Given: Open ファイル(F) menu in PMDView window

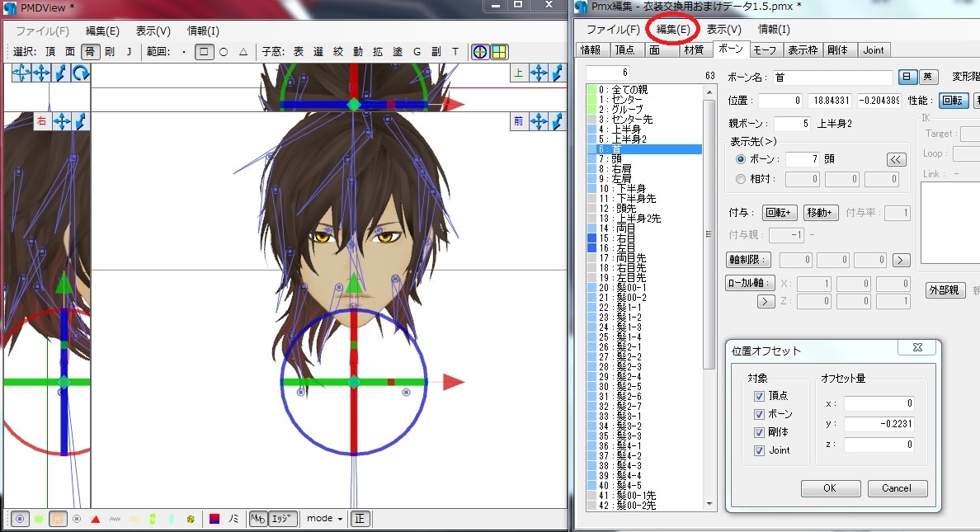Looking at the screenshot, I should 42,31.
